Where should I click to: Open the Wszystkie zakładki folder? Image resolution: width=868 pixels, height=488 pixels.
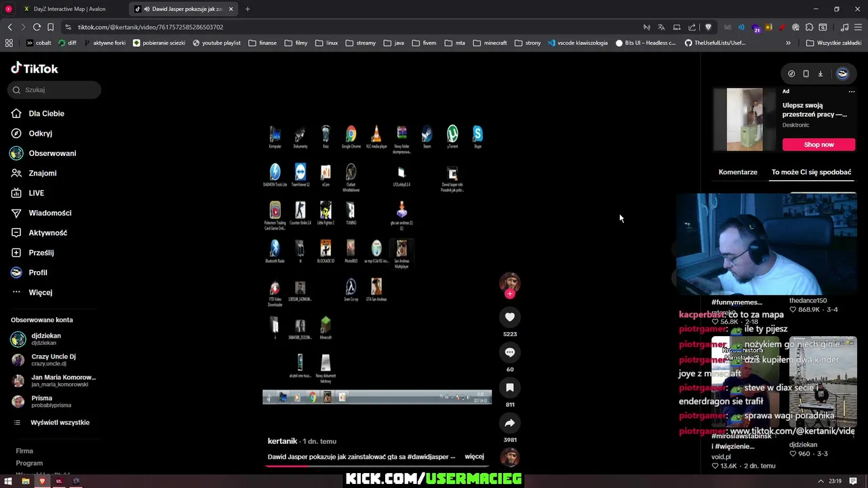(833, 43)
